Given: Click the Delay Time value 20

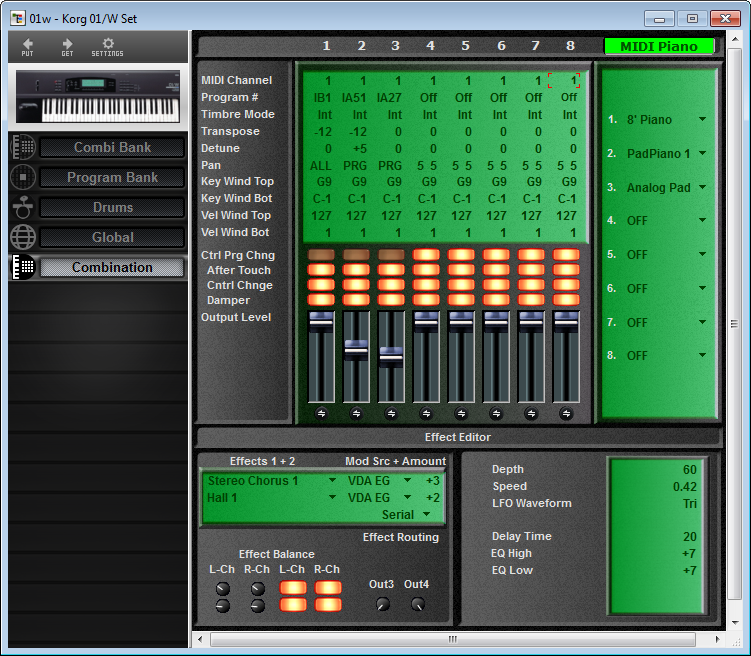Looking at the screenshot, I should point(690,537).
